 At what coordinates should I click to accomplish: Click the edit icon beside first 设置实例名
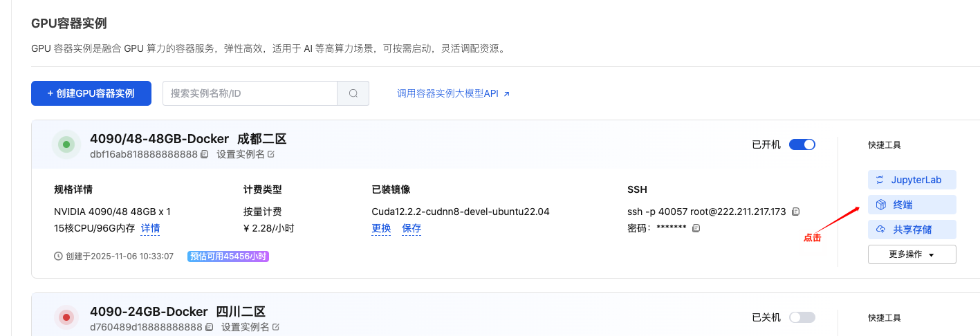click(x=271, y=154)
